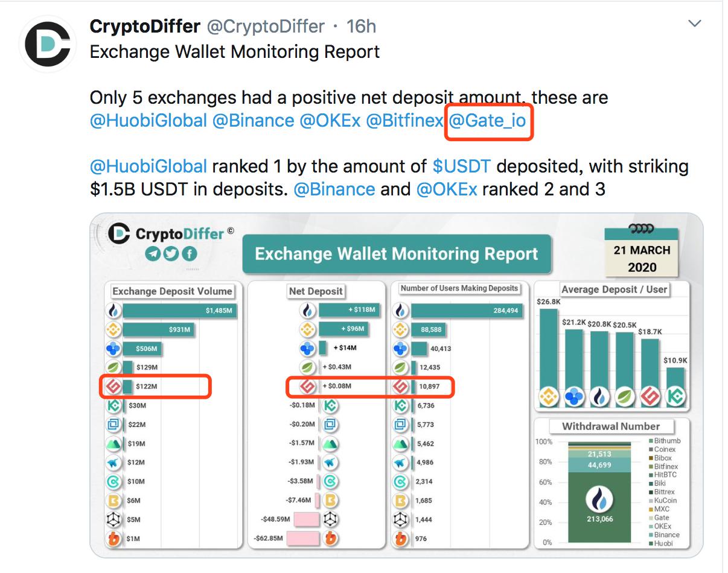Click the CryptoDiffer account name
Screen dimensions: 728x573
(145, 27)
